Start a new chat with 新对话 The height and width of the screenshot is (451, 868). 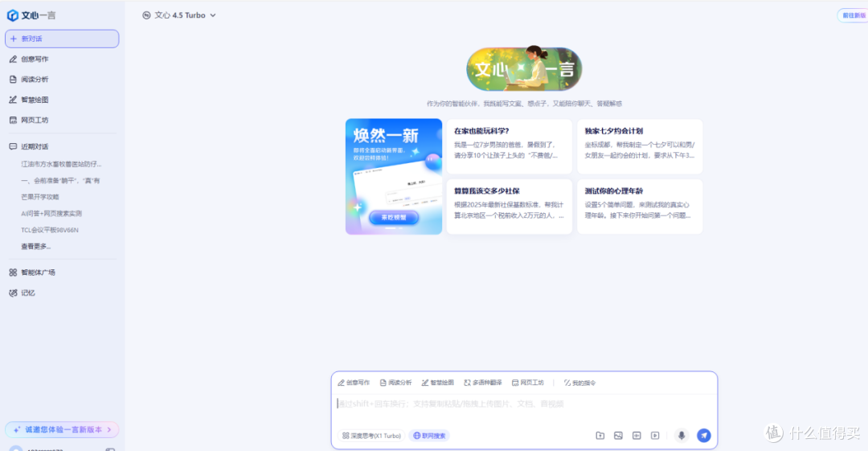[x=62, y=39]
